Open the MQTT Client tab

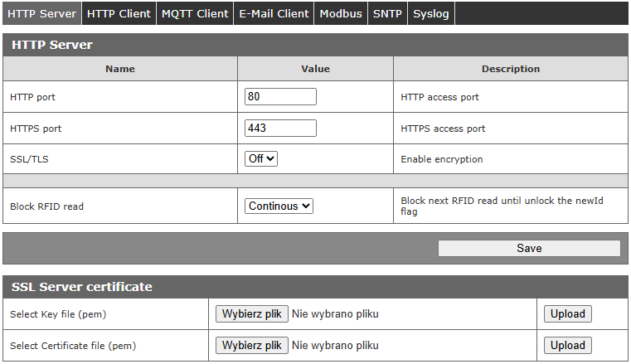click(x=195, y=13)
